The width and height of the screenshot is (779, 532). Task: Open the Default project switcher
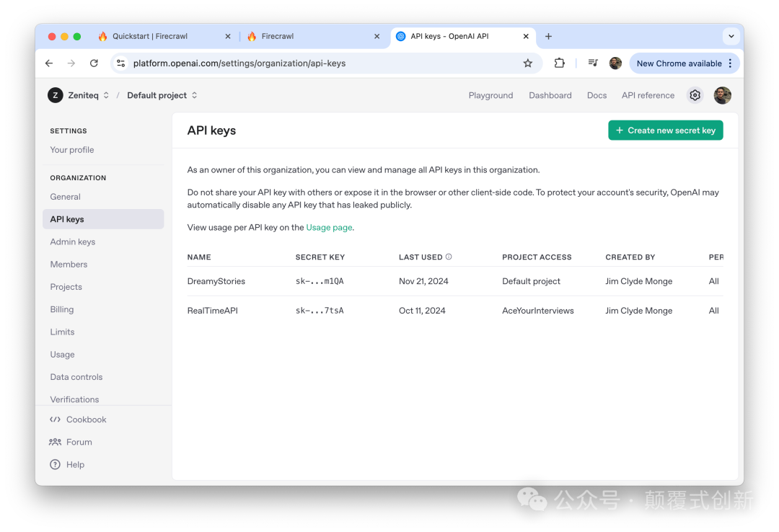(x=162, y=95)
